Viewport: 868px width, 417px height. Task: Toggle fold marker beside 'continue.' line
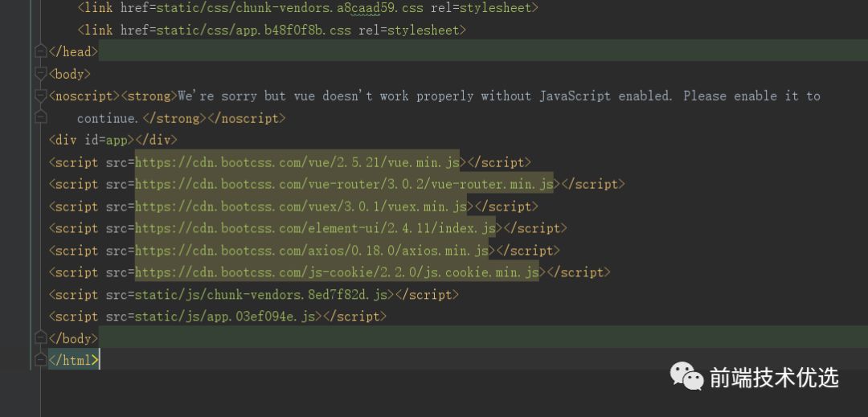tap(40, 117)
